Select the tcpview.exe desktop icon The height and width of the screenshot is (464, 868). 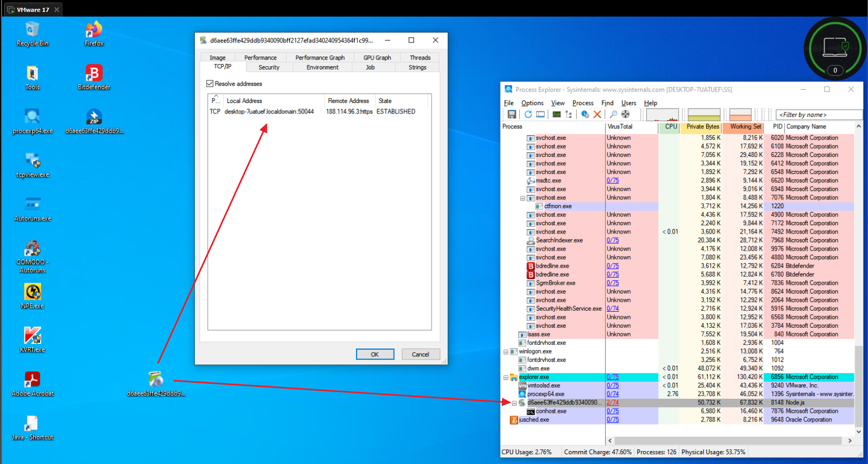pyautogui.click(x=33, y=166)
